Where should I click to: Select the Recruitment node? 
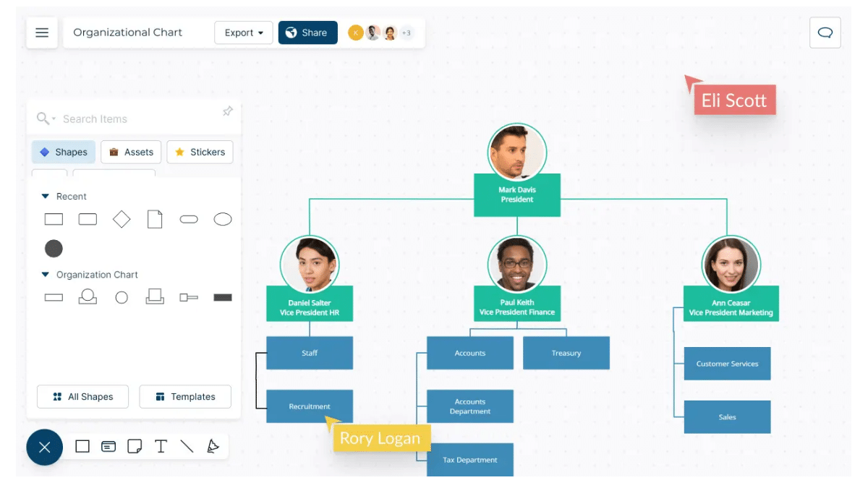[310, 406]
